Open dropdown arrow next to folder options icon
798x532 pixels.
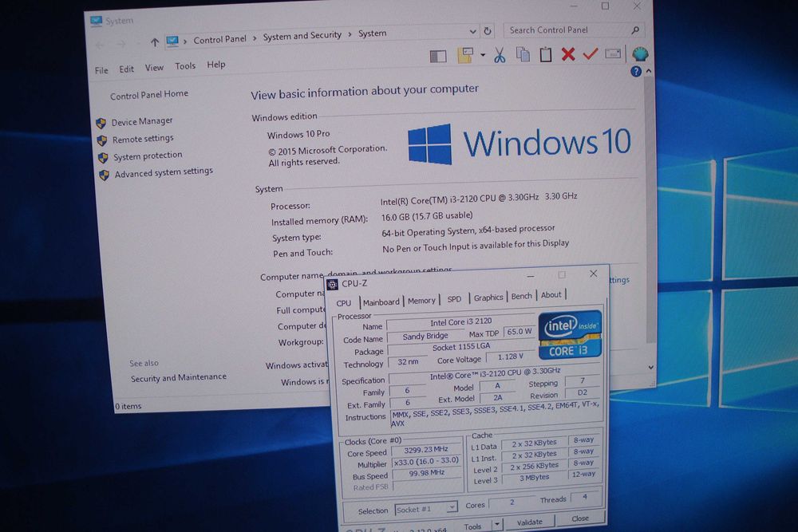click(x=483, y=54)
